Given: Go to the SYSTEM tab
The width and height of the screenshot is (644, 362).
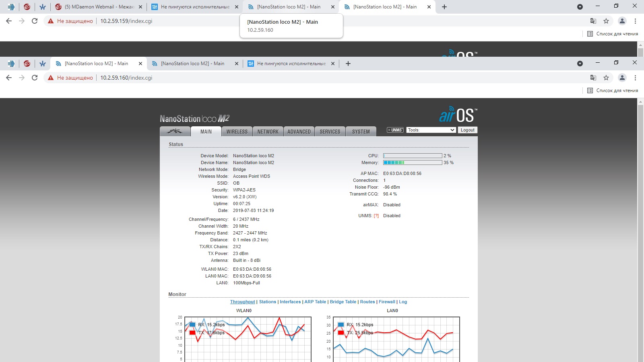Looking at the screenshot, I should 361,132.
